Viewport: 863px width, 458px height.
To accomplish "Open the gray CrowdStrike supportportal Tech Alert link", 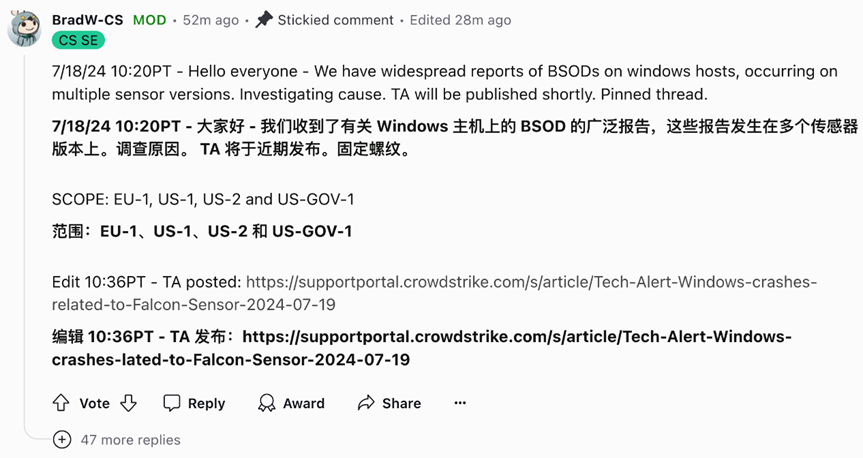I will 531,282.
